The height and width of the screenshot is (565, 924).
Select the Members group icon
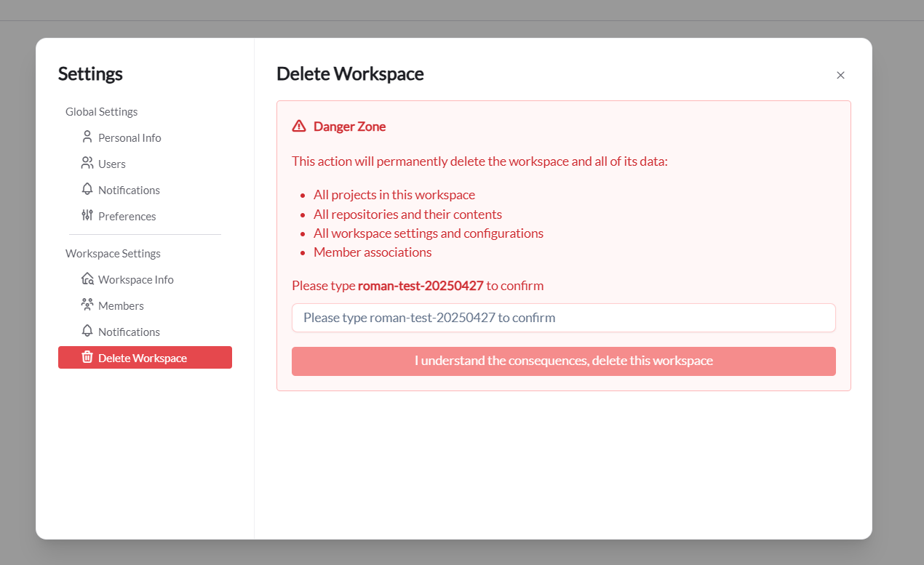click(87, 305)
